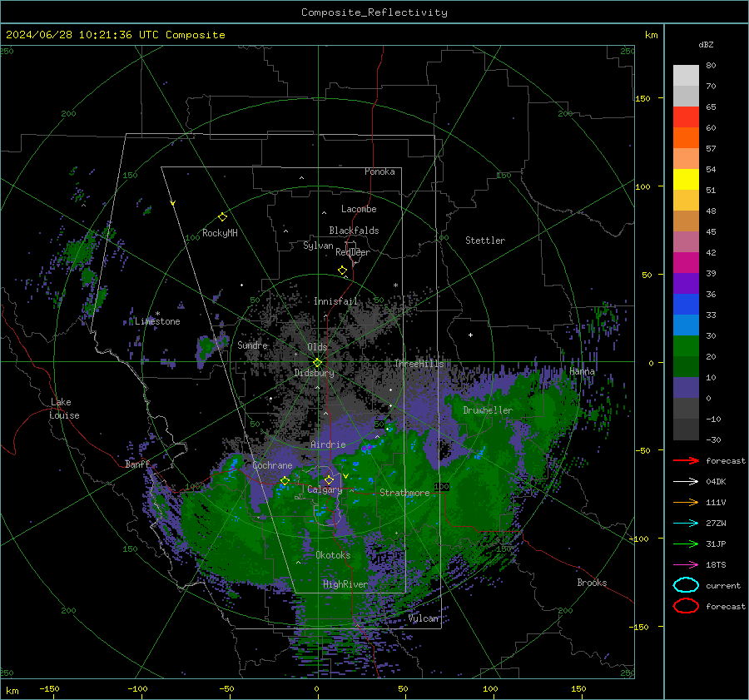Click the white 04DK arrow icon
Screen dimensions: 749x700
pos(686,482)
